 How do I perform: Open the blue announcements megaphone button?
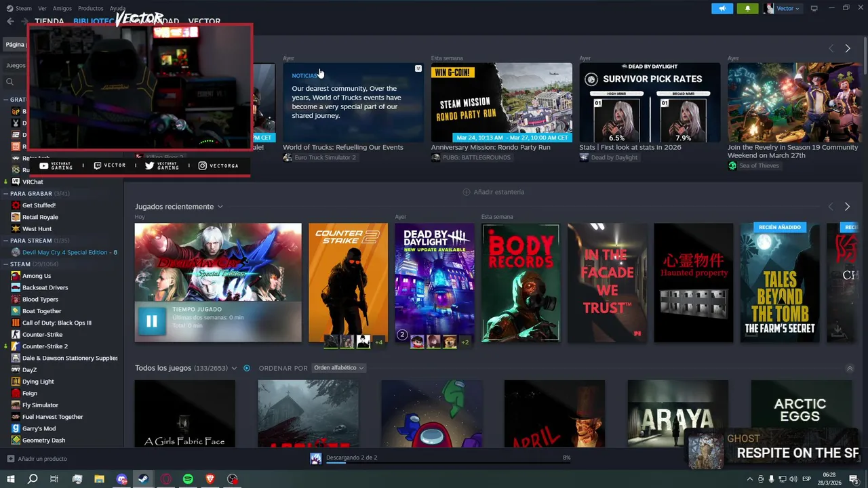pos(722,8)
